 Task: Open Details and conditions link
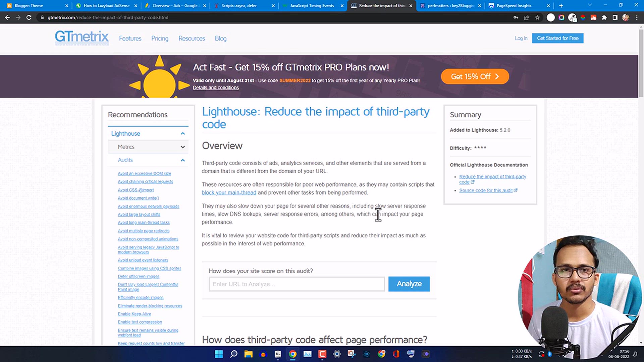point(216,87)
